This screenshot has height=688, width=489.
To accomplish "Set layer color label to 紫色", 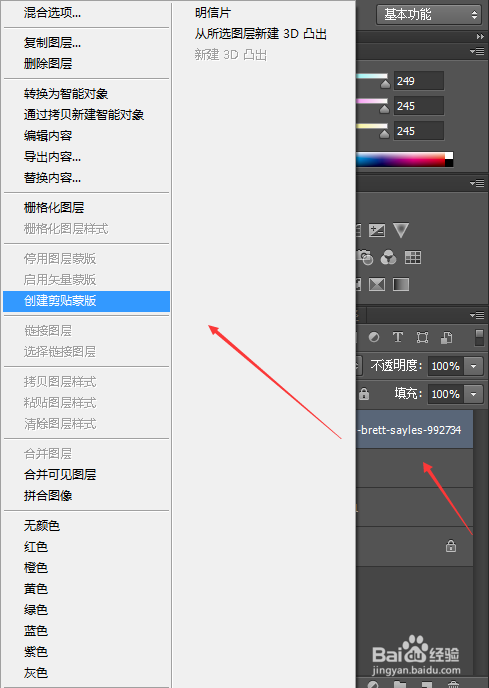I will (36, 652).
